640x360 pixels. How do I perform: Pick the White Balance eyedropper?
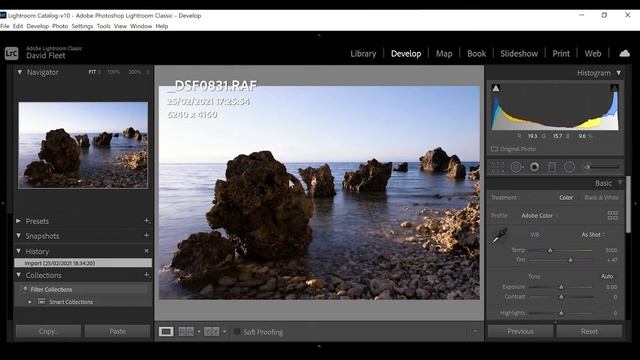[499, 236]
